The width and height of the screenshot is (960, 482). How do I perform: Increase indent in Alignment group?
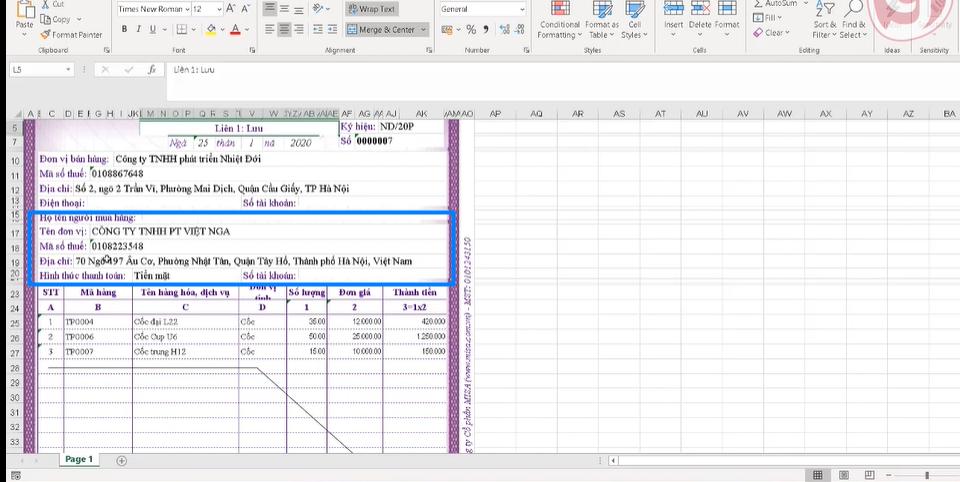(332, 29)
